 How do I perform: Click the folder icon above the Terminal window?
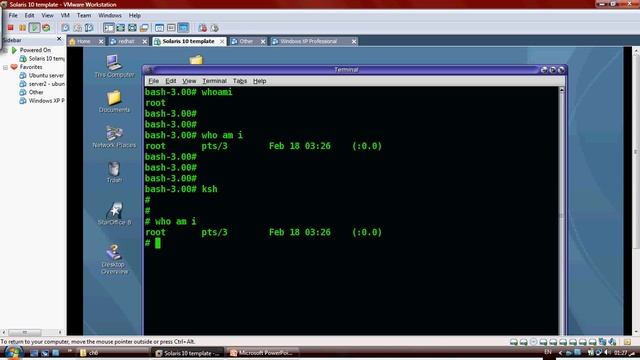196,60
